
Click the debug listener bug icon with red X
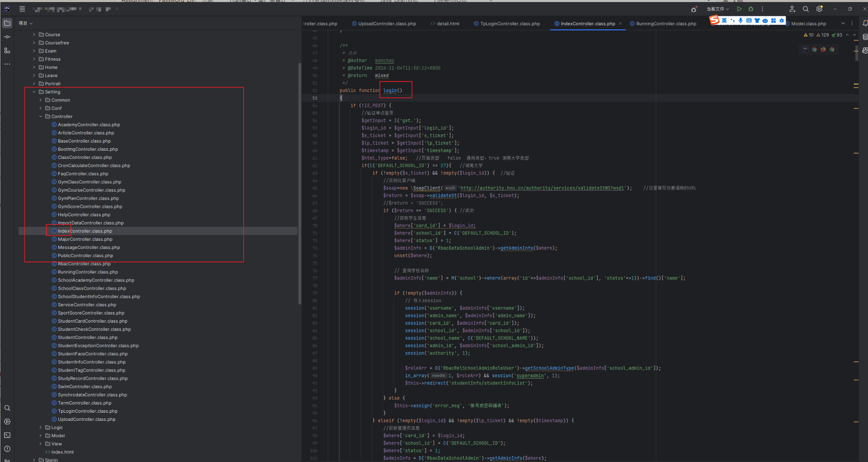coord(694,9)
